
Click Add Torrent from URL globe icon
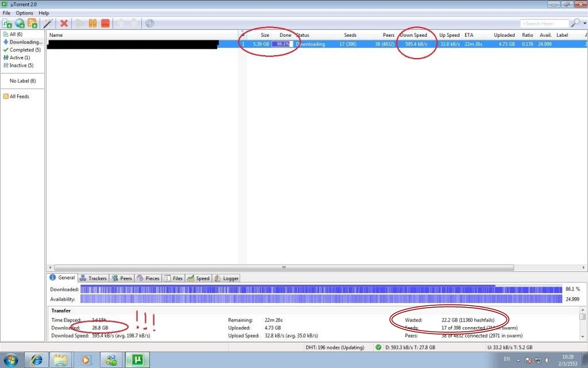point(20,23)
